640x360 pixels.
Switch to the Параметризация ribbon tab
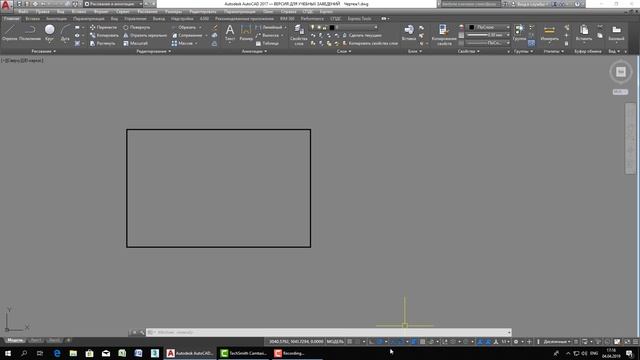point(89,19)
